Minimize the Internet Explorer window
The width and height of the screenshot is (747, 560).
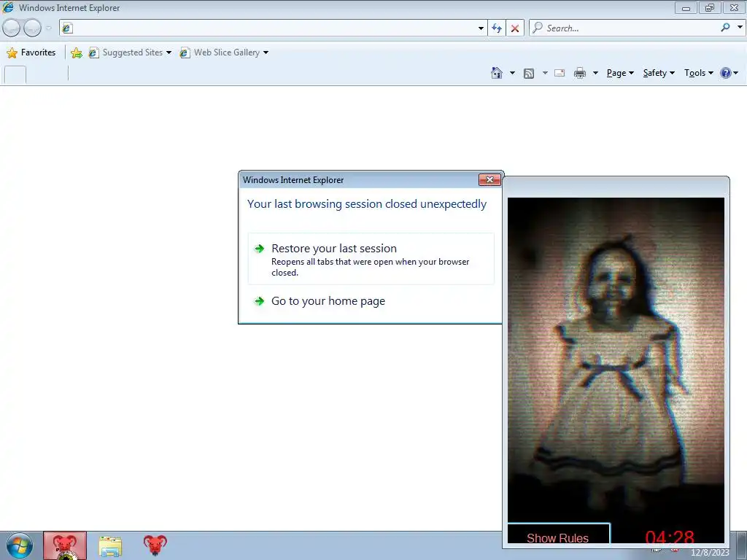coord(686,7)
